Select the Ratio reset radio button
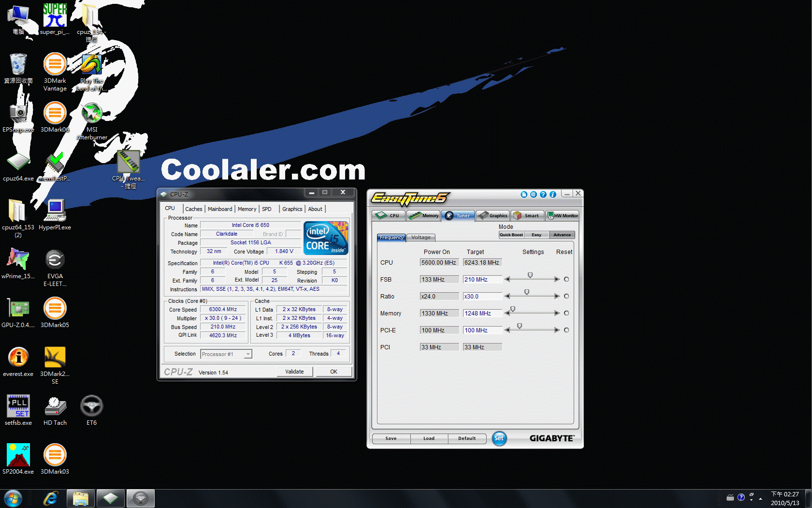Image resolution: width=812 pixels, height=508 pixels. pyautogui.click(x=566, y=296)
